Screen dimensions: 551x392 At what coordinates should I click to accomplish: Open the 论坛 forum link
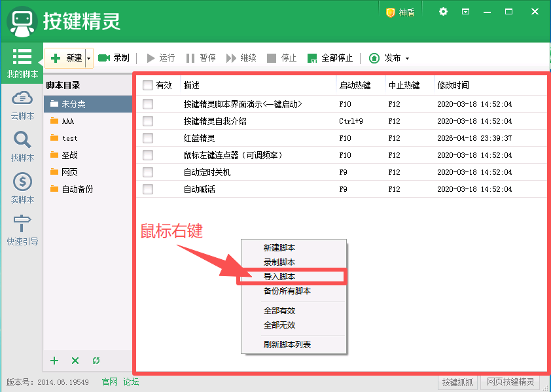[131, 382]
